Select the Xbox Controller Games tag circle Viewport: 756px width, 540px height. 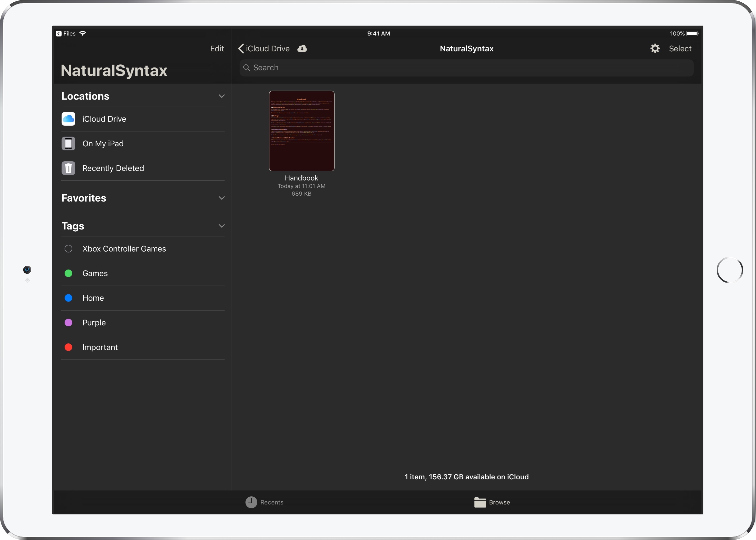point(68,249)
